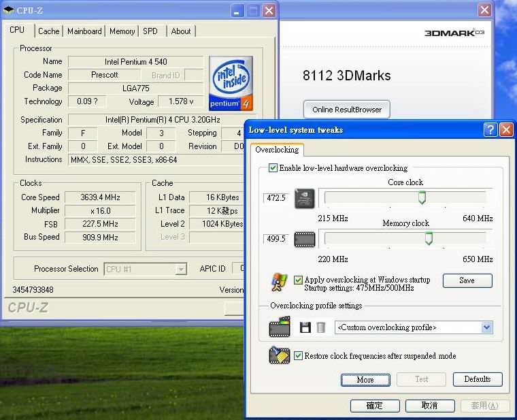Toggle Enable low-level hardware overclocking checkbox

[x=273, y=168]
